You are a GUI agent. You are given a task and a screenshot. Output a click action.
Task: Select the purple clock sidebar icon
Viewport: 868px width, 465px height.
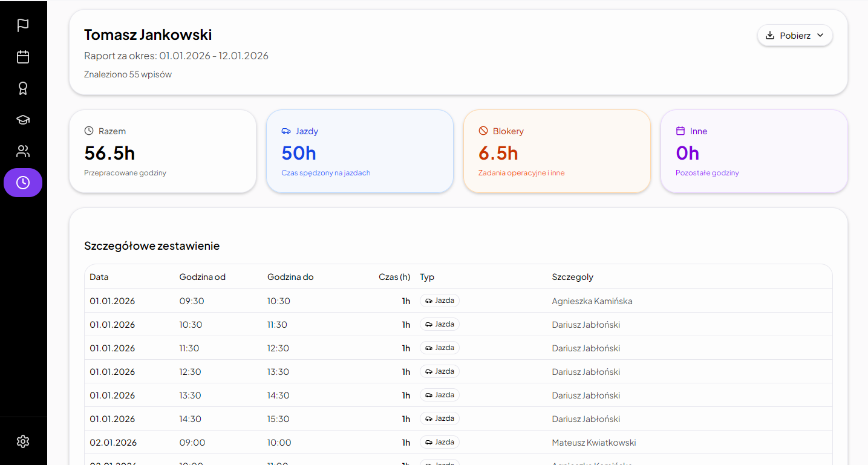(23, 183)
